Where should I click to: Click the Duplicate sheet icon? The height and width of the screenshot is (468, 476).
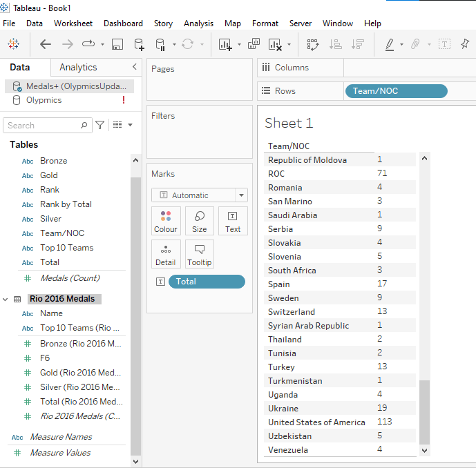254,43
